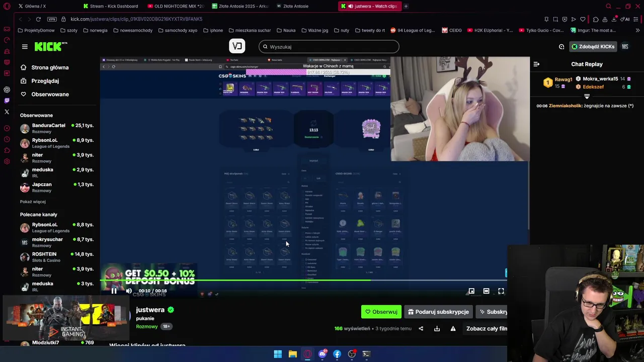Expand Pokaż więcej followed channels

click(x=33, y=202)
